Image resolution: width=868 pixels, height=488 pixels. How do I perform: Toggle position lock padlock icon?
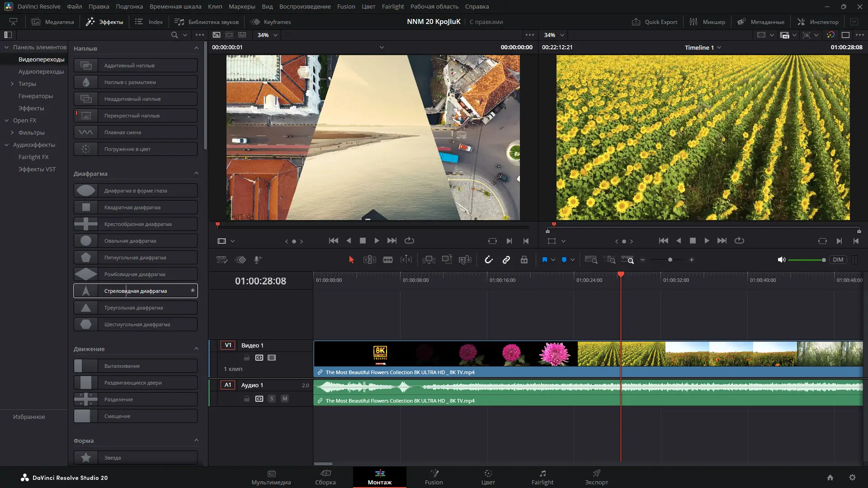pos(524,260)
